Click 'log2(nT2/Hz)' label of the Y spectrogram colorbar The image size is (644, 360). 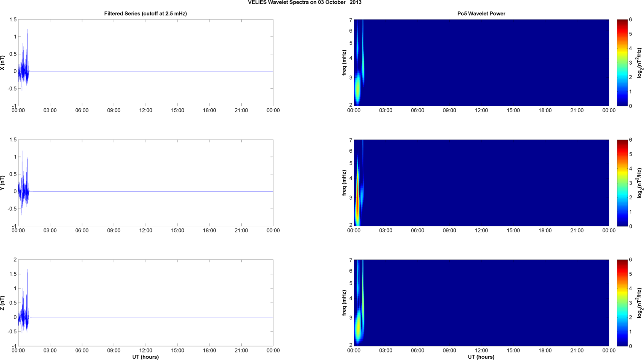tap(639, 183)
